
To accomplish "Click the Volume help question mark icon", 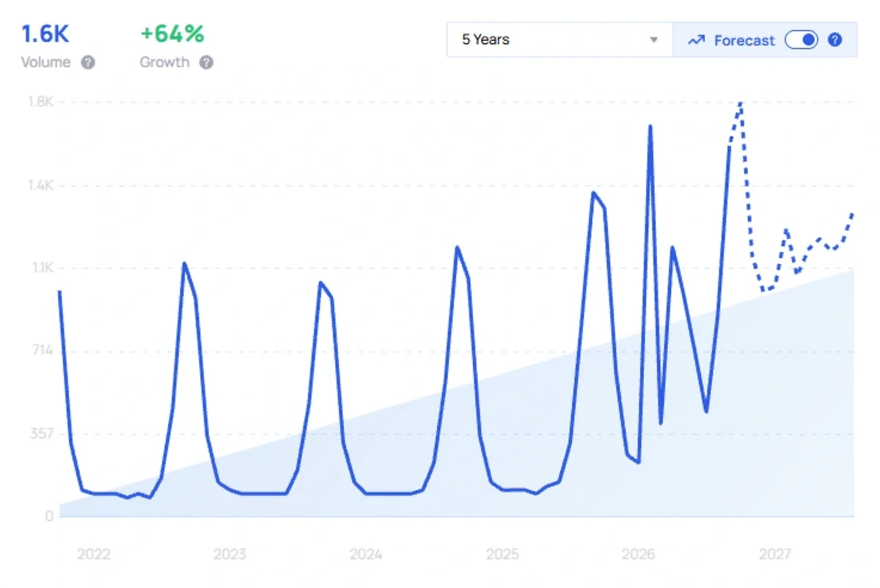I will point(88,62).
